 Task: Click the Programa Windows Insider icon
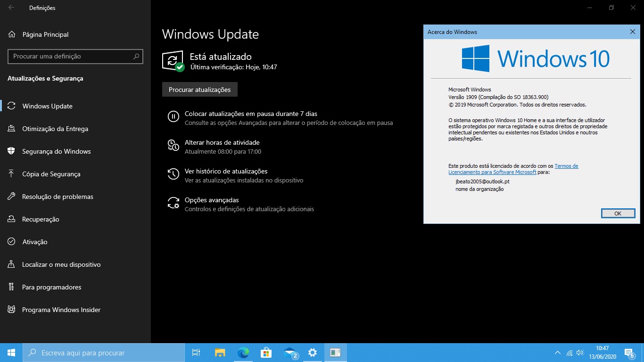[12, 310]
